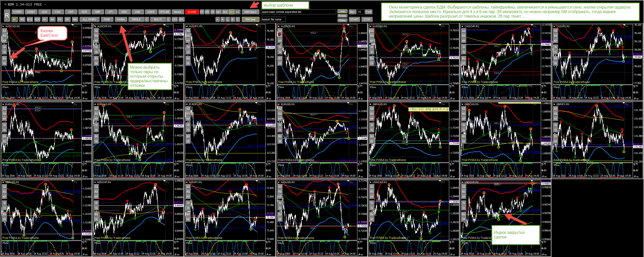The width and height of the screenshot is (644, 257).
Task: Click SE sell button on AUDCAD chart
Action: [x=4, y=63]
